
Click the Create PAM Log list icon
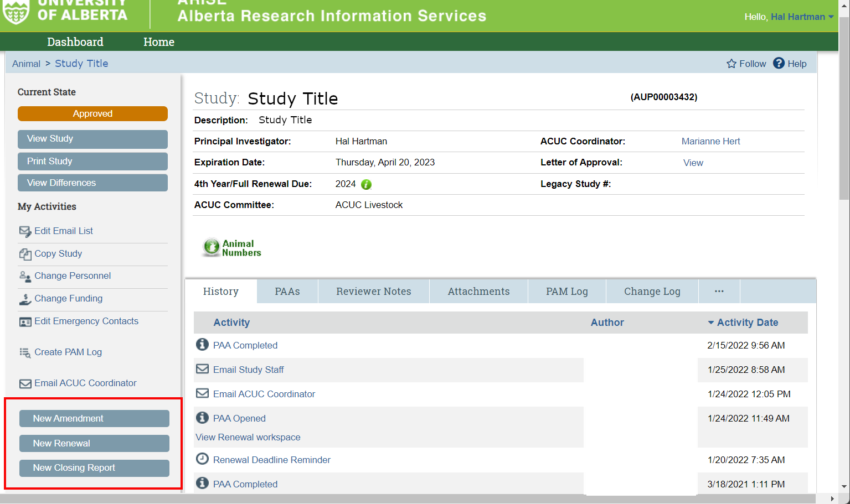tap(25, 352)
